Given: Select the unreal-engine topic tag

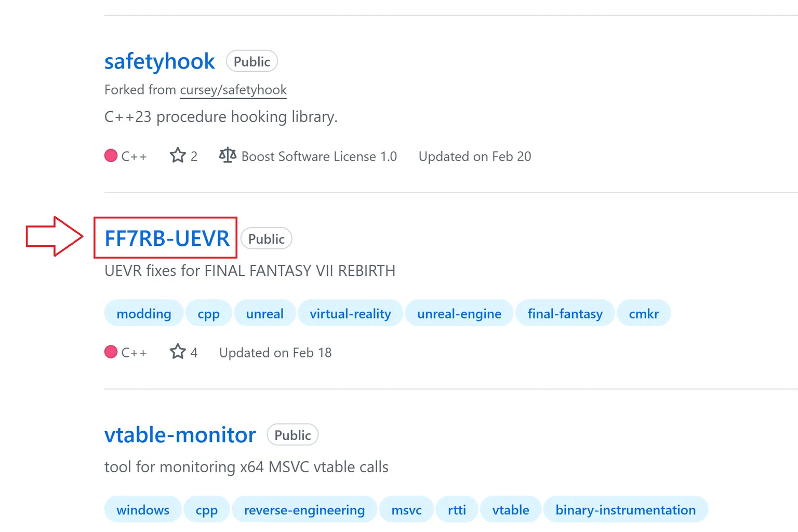Looking at the screenshot, I should click(459, 313).
